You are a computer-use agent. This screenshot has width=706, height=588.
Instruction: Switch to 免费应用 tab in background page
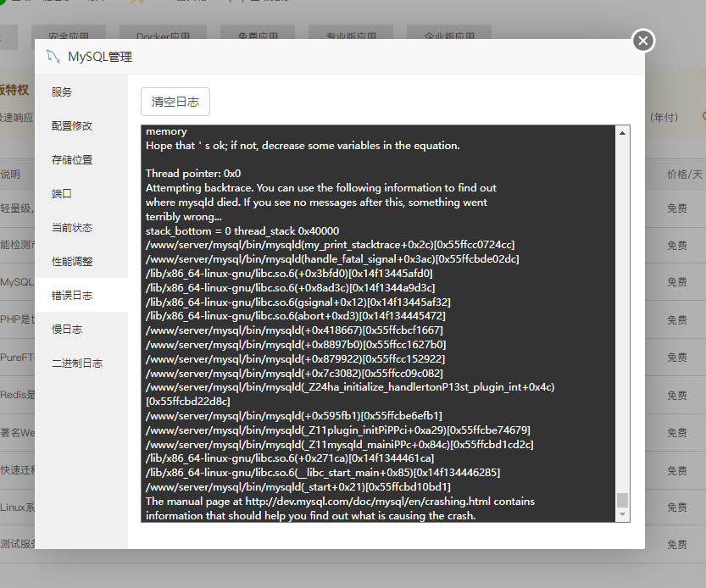[x=258, y=36]
